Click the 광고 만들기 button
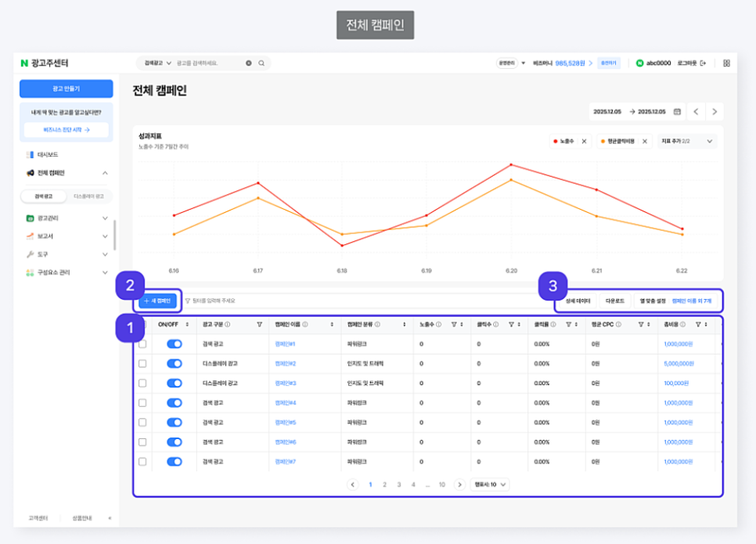The width and height of the screenshot is (756, 544). click(x=67, y=88)
